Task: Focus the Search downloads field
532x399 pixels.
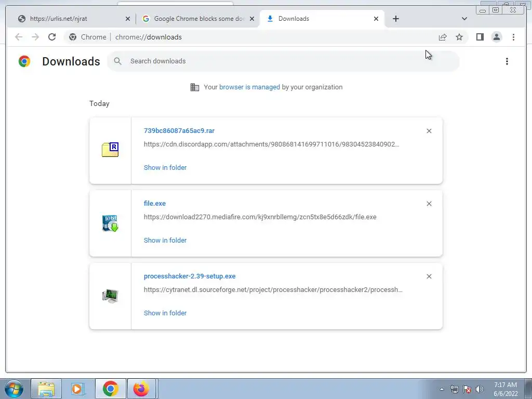Action: point(283,61)
